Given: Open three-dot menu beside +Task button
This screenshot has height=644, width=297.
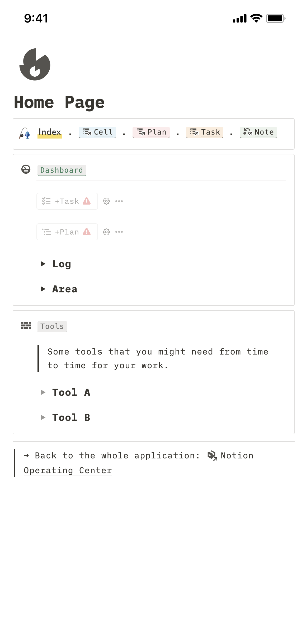Looking at the screenshot, I should pyautogui.click(x=119, y=201).
